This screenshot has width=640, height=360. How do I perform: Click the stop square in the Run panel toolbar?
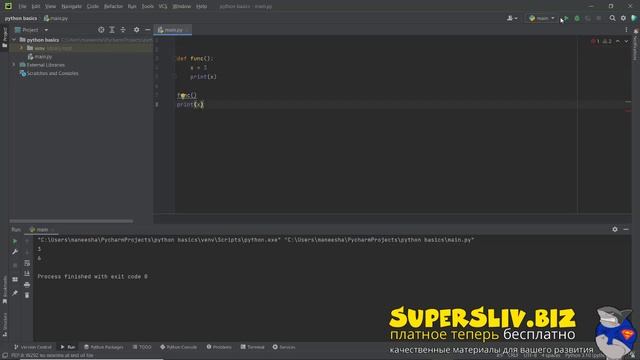[15, 265]
